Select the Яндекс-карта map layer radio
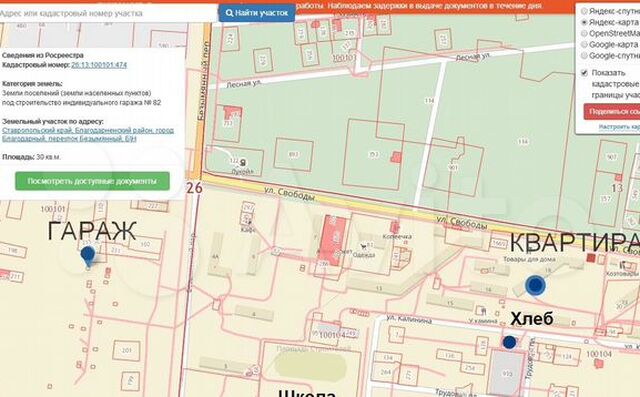 (584, 22)
